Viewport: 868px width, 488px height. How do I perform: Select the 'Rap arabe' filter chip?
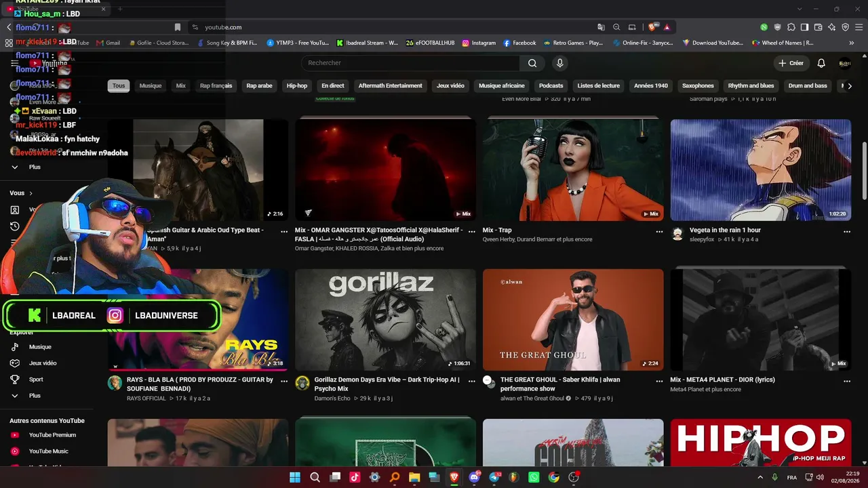click(259, 86)
